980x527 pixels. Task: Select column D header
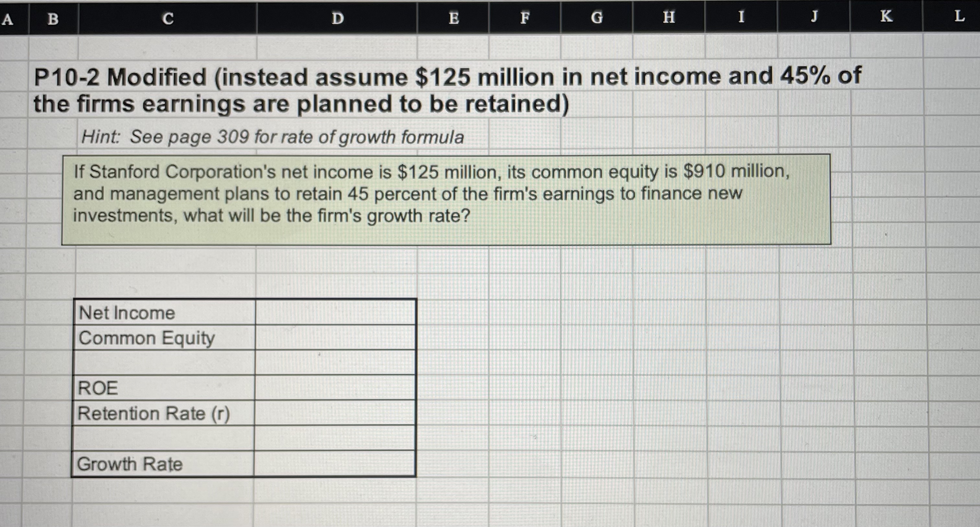(x=337, y=18)
